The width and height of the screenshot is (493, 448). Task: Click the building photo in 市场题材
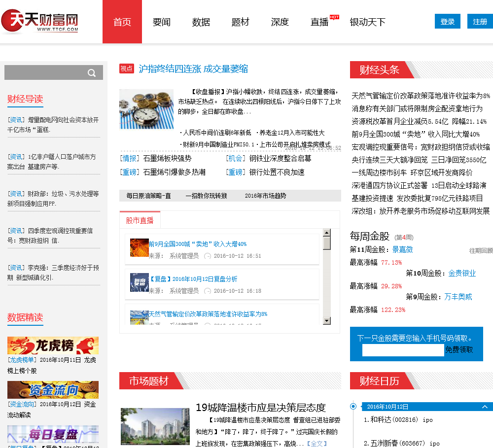pyautogui.click(x=155, y=426)
